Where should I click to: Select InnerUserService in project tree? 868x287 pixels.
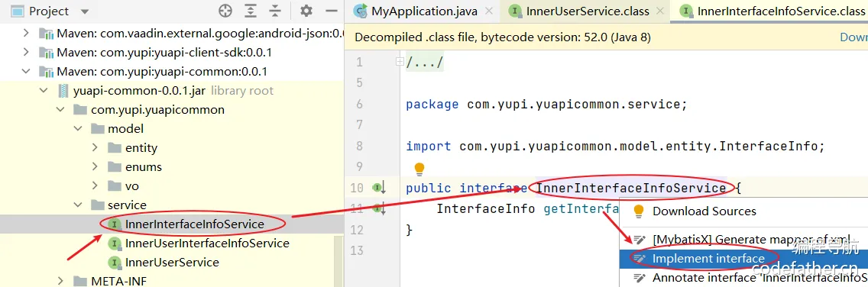click(x=172, y=262)
